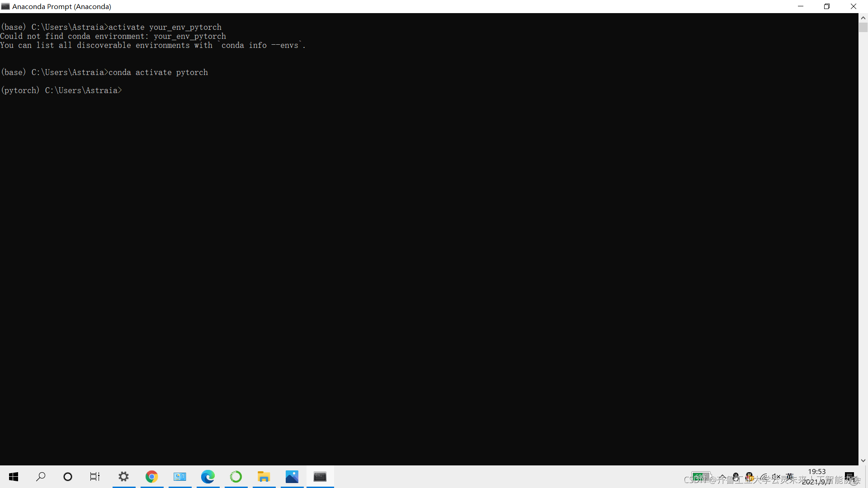Click the maximize window button

(827, 6)
